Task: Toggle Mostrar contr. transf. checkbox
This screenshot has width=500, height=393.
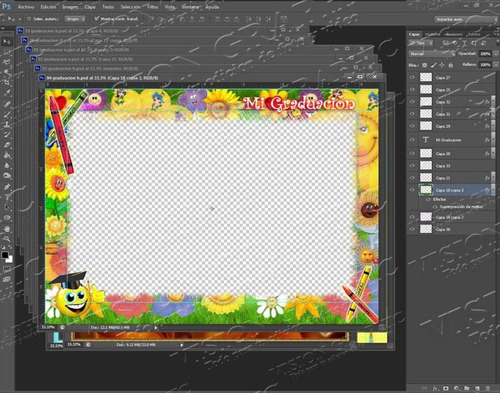Action: [97, 19]
